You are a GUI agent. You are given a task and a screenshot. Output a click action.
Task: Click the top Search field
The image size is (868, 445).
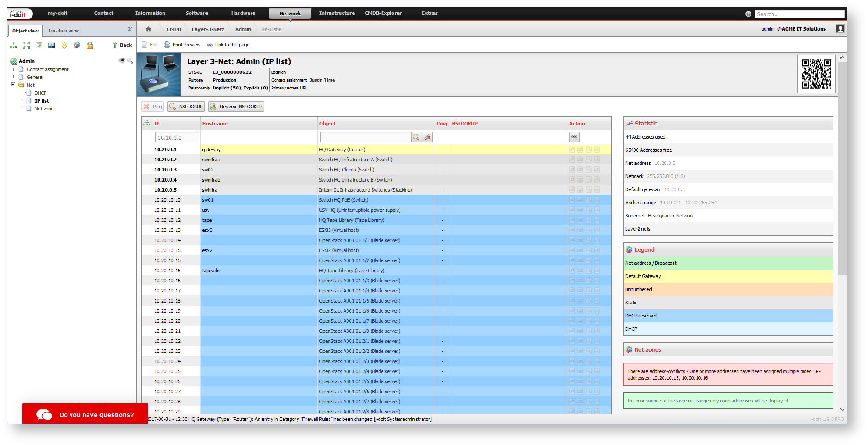pos(799,14)
